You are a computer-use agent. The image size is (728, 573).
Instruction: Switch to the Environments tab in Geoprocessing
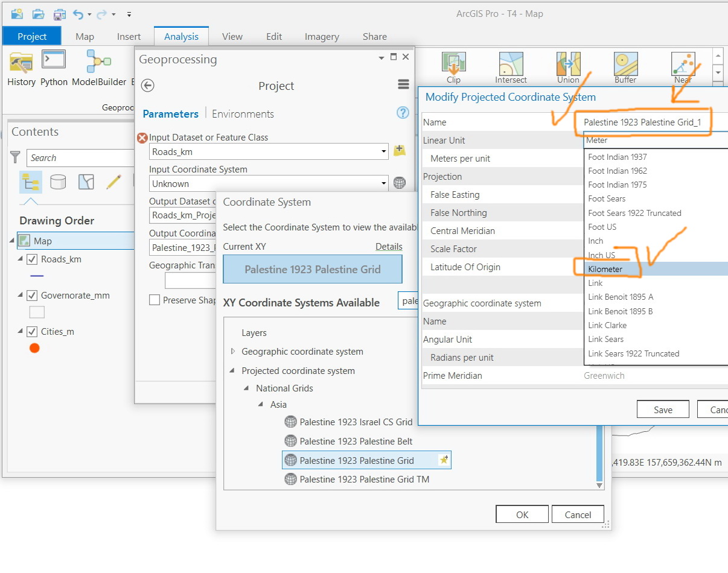click(x=243, y=114)
